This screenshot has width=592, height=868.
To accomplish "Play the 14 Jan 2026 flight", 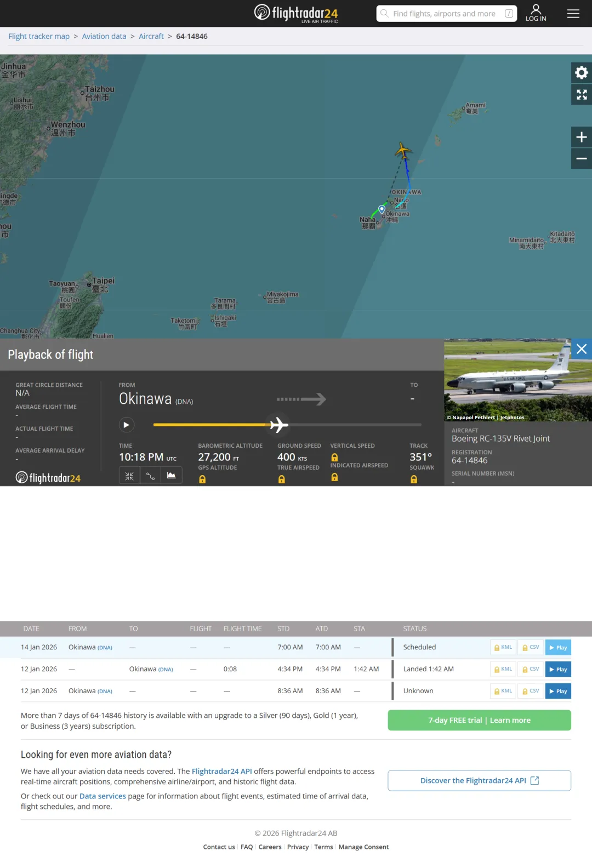I will (x=558, y=647).
